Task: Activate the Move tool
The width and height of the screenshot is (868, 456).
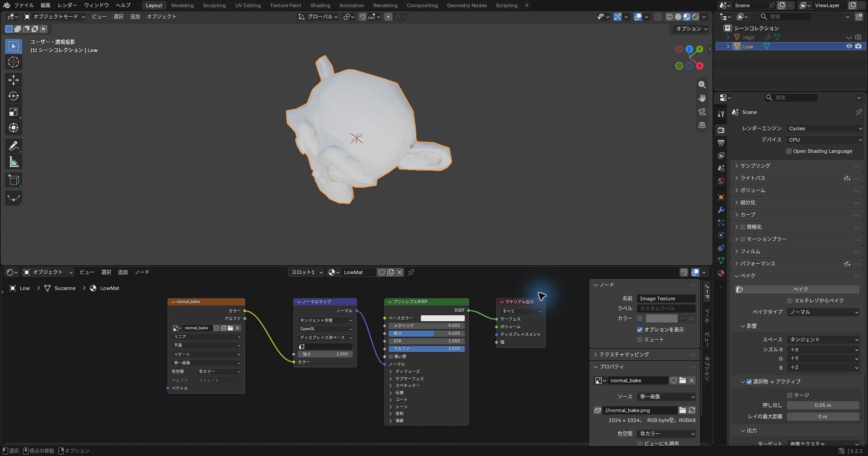Action: [x=14, y=80]
